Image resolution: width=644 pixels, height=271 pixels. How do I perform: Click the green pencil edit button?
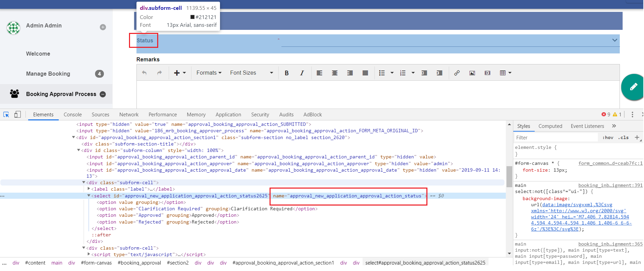[633, 87]
